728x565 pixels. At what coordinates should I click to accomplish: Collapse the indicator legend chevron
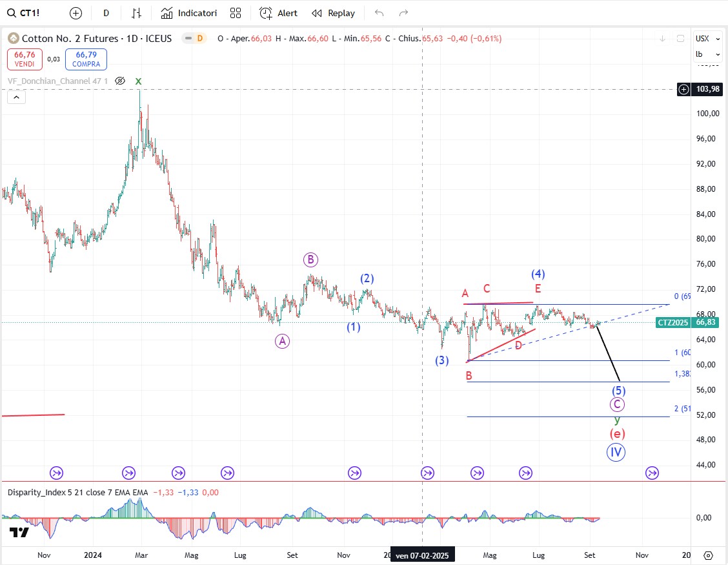tap(16, 97)
